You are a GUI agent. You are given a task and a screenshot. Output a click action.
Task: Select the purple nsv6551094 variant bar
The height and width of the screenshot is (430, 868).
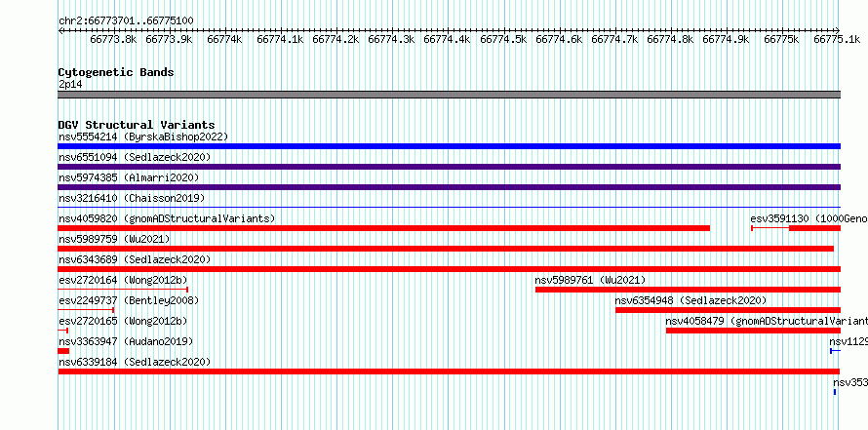(x=449, y=167)
